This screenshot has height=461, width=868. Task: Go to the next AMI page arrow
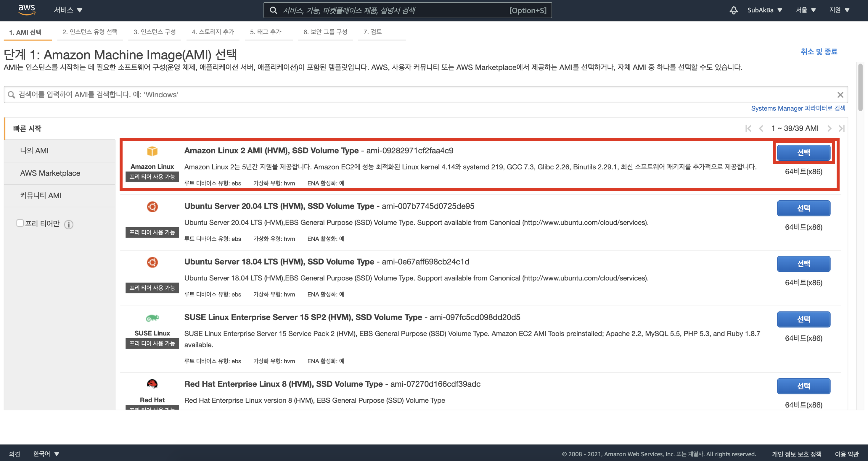tap(829, 128)
